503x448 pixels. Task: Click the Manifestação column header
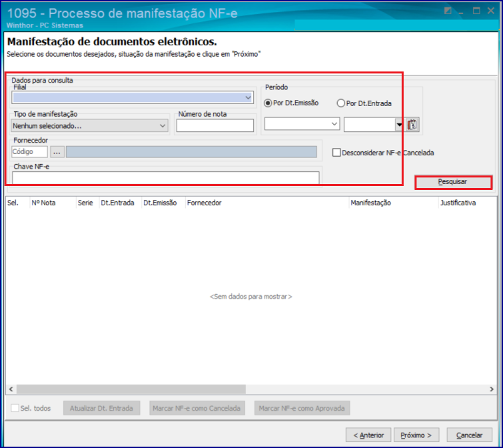click(x=393, y=203)
